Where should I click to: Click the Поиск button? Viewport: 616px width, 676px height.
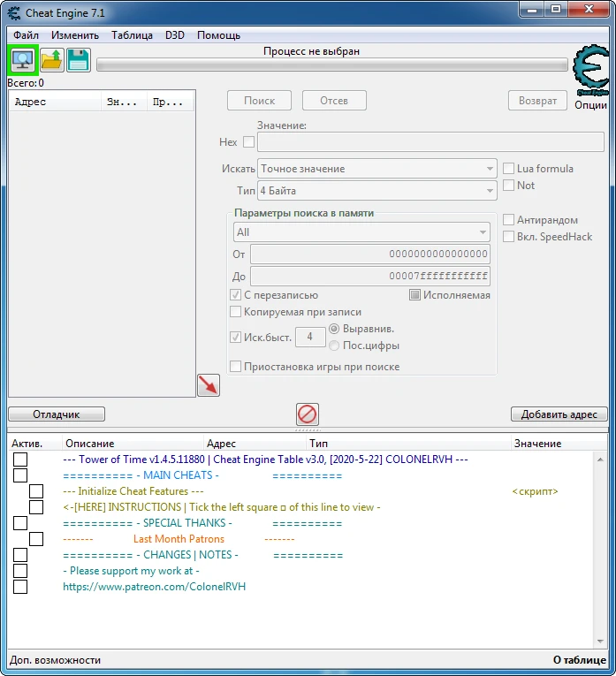pos(259,101)
